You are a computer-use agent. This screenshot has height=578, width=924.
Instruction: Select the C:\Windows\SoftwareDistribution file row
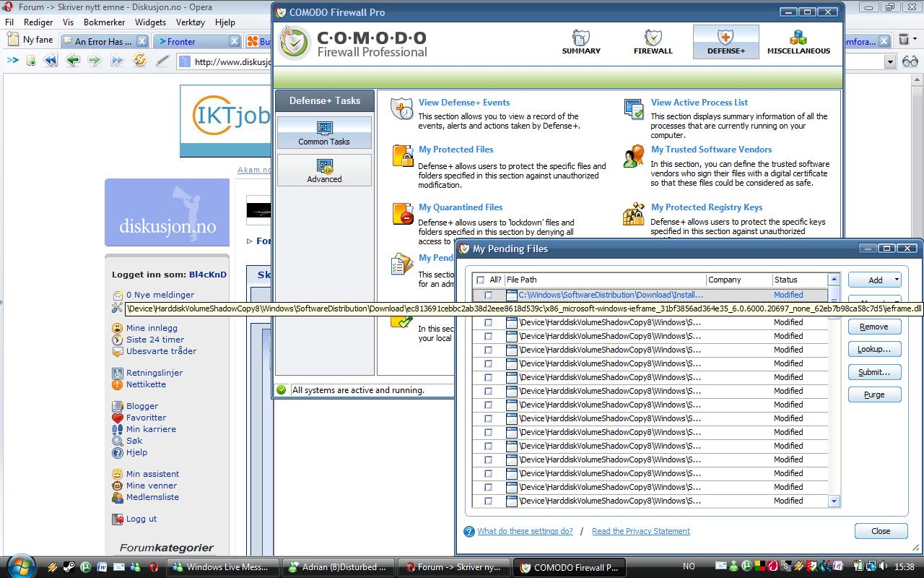(x=650, y=295)
